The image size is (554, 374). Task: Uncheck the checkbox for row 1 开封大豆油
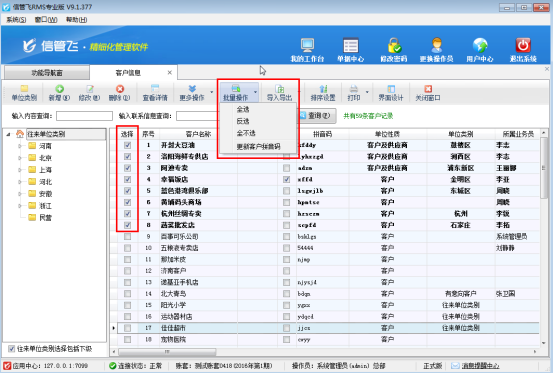pyautogui.click(x=128, y=145)
